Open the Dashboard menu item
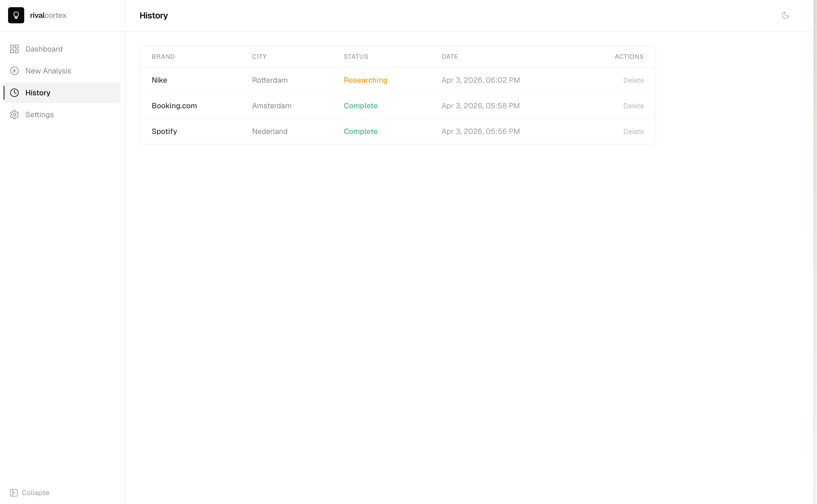The height and width of the screenshot is (504, 817). (x=44, y=49)
